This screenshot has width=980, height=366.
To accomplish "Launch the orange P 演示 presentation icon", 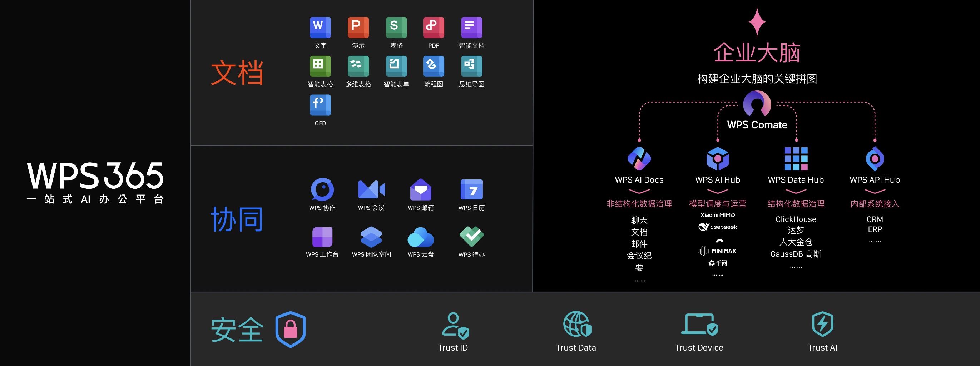I will coord(358,28).
